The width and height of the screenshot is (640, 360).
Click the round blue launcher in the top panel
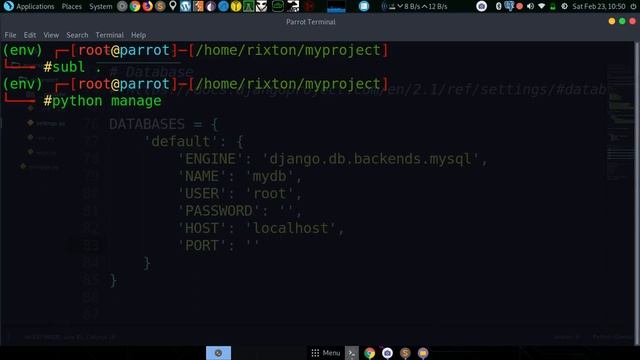coord(223,6)
